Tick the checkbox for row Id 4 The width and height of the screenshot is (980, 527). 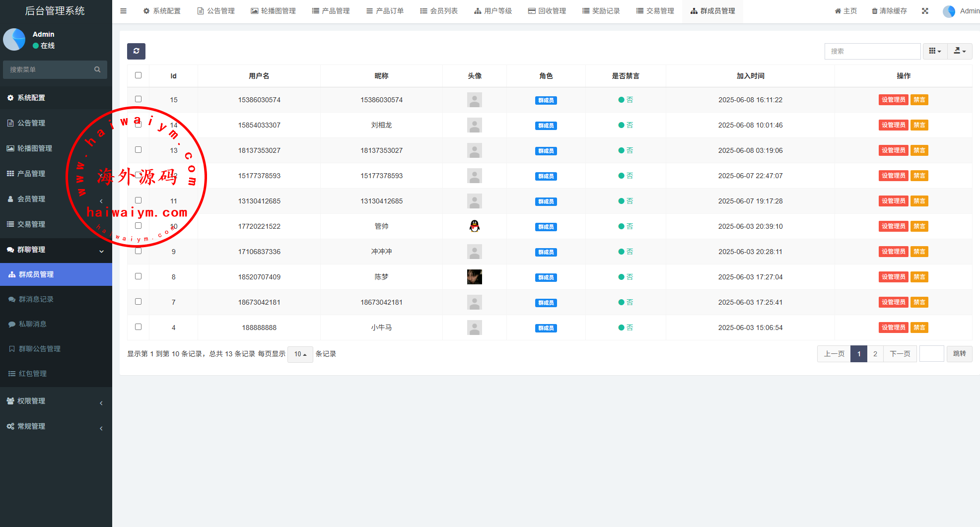point(138,327)
